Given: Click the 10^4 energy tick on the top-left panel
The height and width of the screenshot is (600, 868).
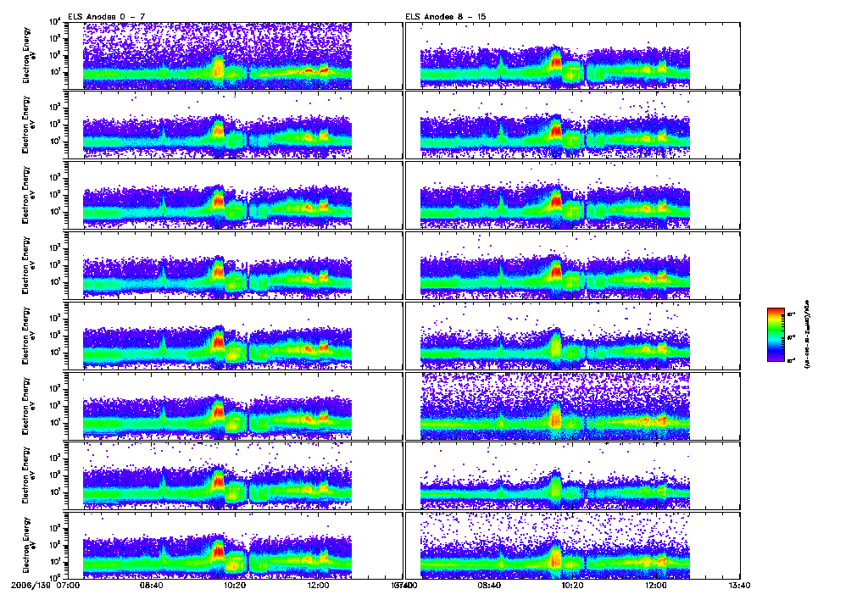Looking at the screenshot, I should point(55,22).
